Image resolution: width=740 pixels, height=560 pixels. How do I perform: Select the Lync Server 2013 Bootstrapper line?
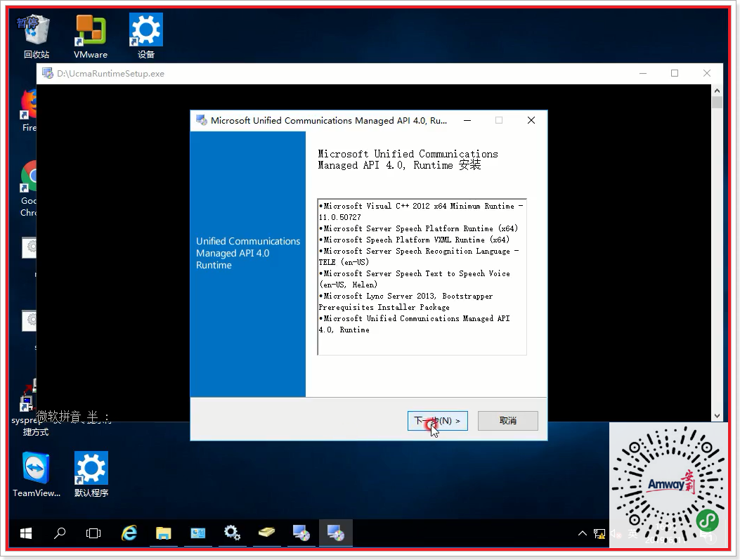(x=406, y=301)
